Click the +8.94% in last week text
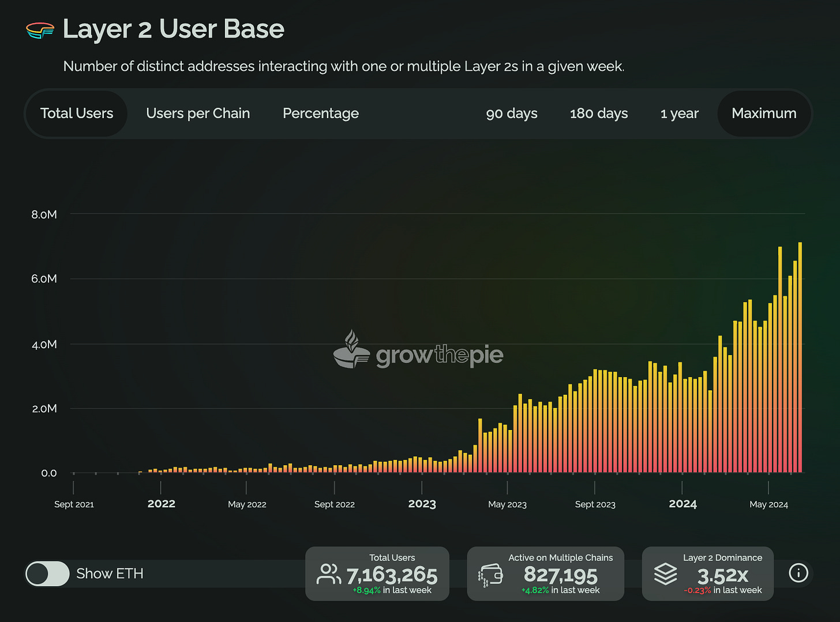The height and width of the screenshot is (622, 840). 392,590
